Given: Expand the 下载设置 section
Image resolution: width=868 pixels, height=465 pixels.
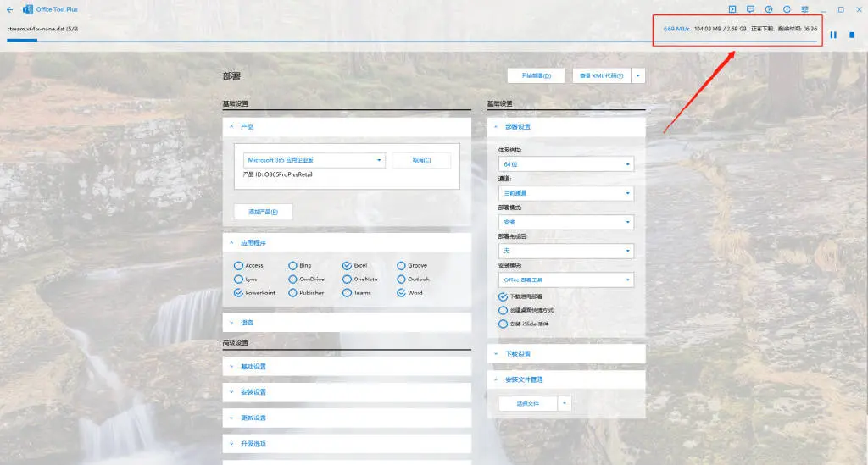Looking at the screenshot, I should pyautogui.click(x=565, y=354).
